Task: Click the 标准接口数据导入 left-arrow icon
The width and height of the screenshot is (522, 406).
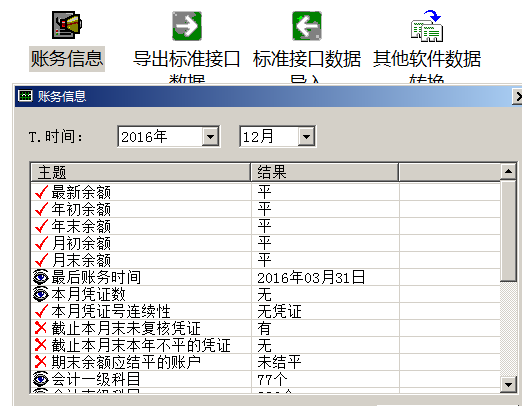Action: pos(307,26)
